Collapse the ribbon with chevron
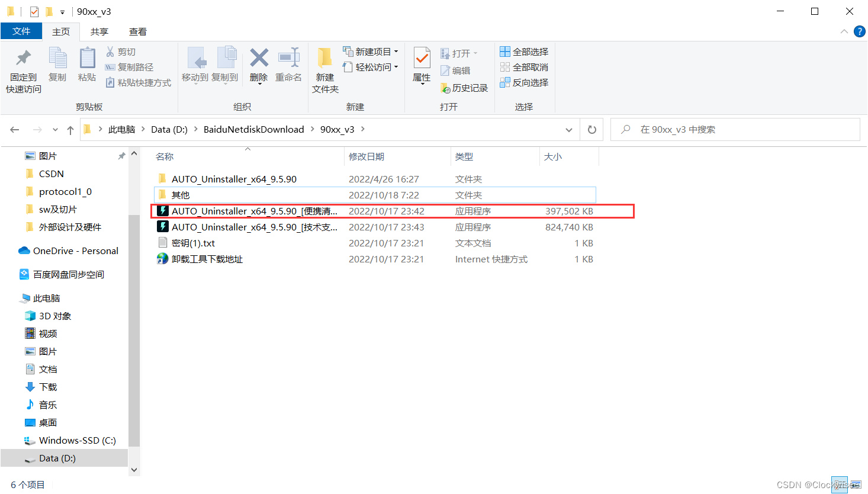 [x=844, y=31]
